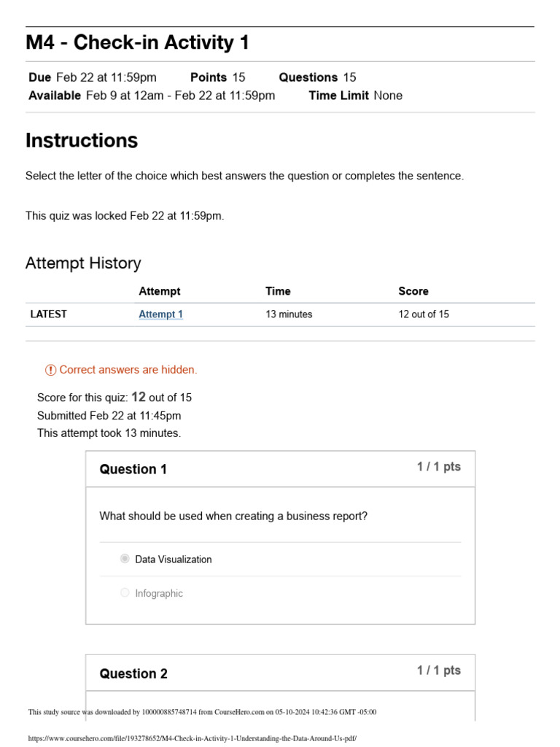Click the CourseHero file URL in footer
Screen dimensions: 560x747
pos(192,738)
